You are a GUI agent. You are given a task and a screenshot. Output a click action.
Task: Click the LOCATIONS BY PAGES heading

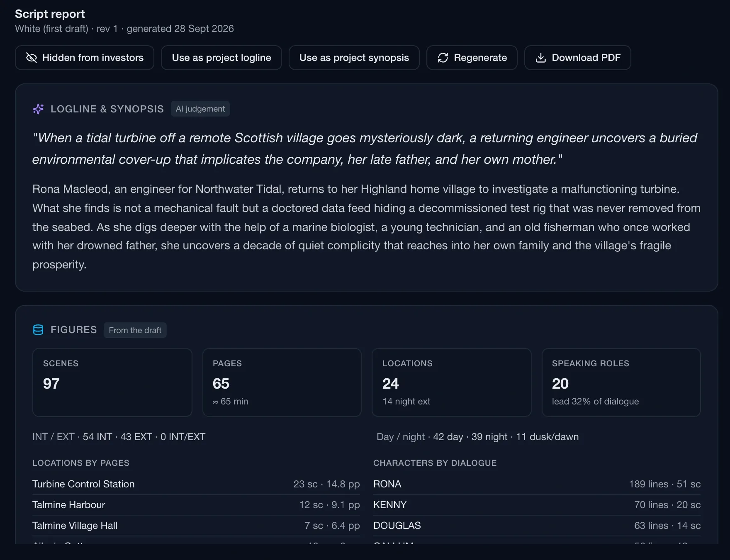81,463
